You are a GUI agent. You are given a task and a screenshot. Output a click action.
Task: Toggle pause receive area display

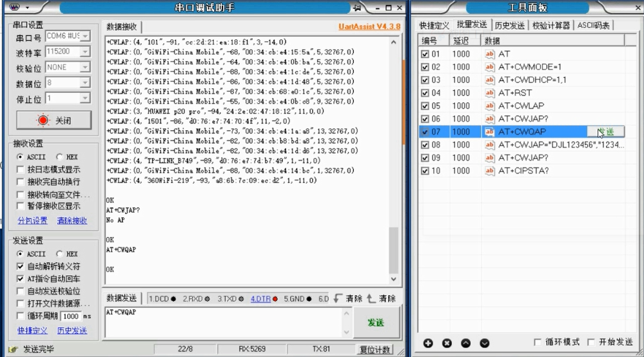(x=20, y=206)
